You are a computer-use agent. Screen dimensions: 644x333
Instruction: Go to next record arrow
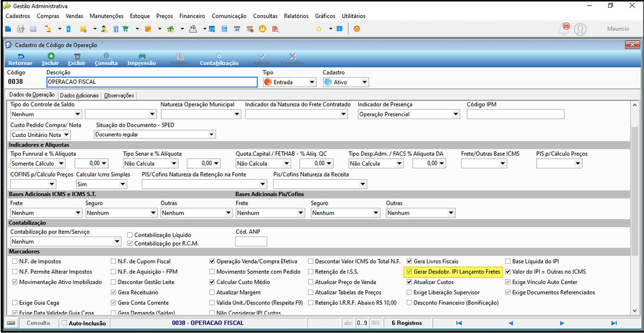(562, 323)
